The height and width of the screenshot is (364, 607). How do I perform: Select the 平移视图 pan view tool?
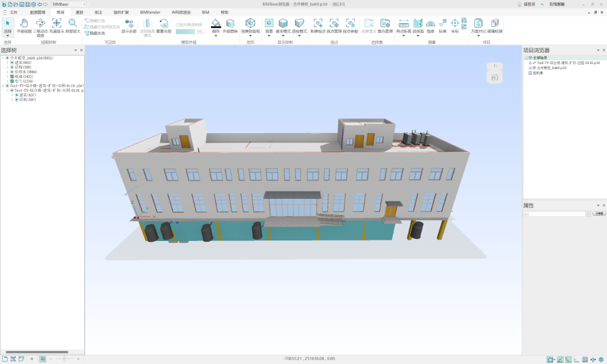tap(24, 26)
